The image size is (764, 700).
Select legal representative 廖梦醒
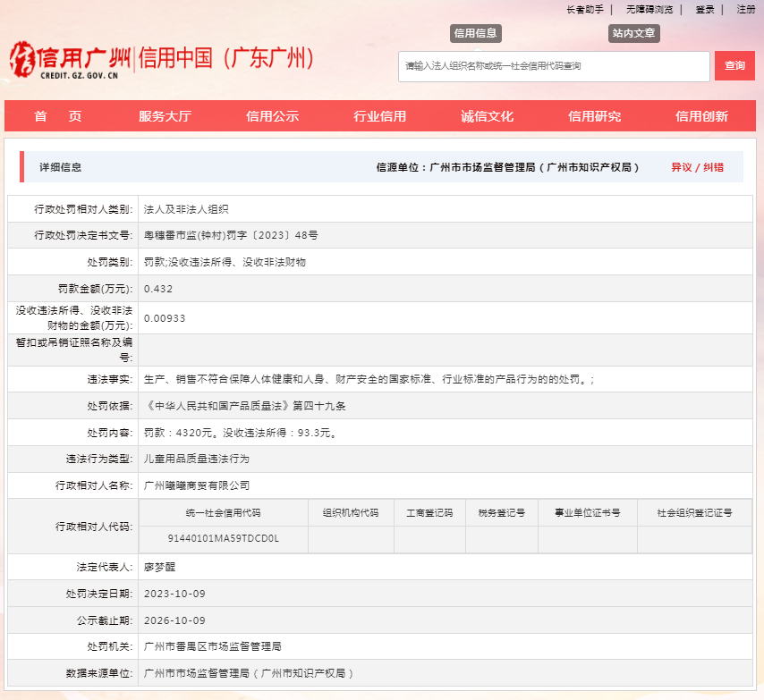pyautogui.click(x=159, y=567)
